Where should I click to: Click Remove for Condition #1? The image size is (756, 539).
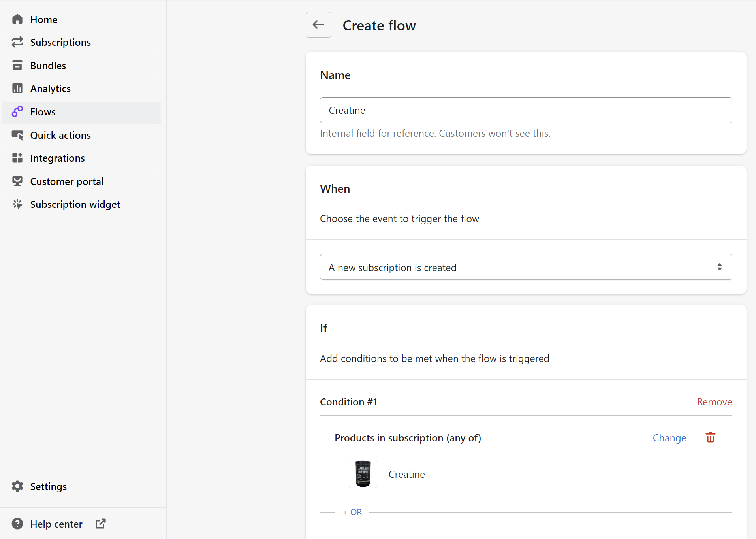click(714, 402)
